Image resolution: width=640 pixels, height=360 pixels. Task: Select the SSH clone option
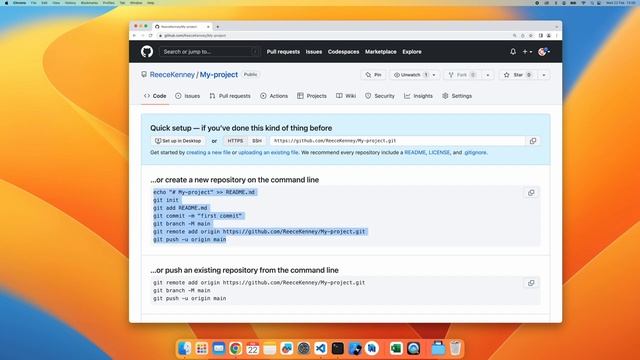click(257, 141)
